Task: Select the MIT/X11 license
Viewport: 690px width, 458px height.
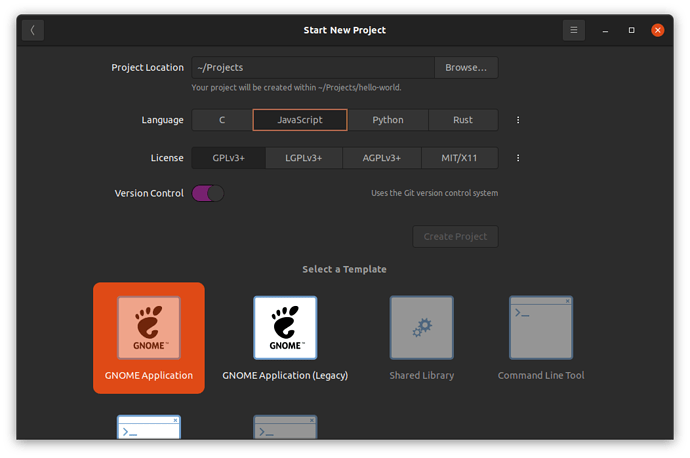Action: click(x=459, y=158)
